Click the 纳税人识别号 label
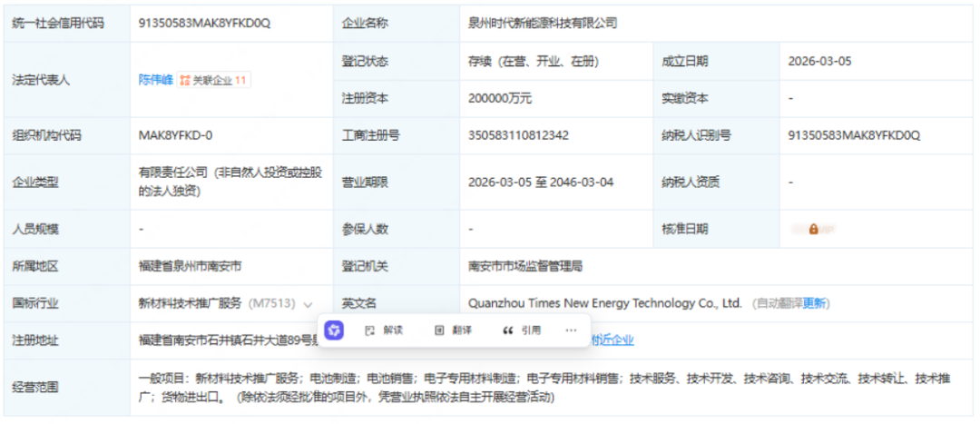980x424 pixels. [696, 135]
